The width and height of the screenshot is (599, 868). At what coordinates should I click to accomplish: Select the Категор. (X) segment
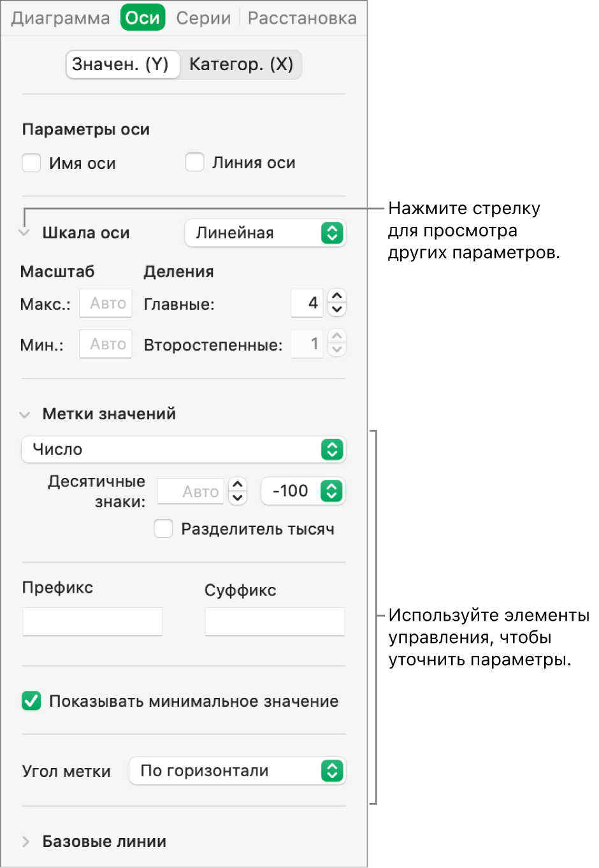click(241, 64)
